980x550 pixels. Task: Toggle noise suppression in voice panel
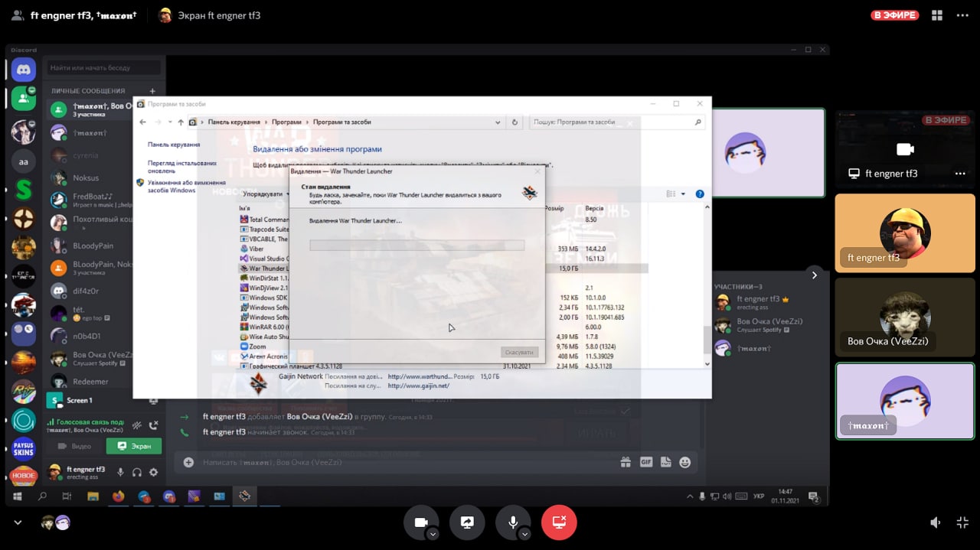(x=137, y=425)
